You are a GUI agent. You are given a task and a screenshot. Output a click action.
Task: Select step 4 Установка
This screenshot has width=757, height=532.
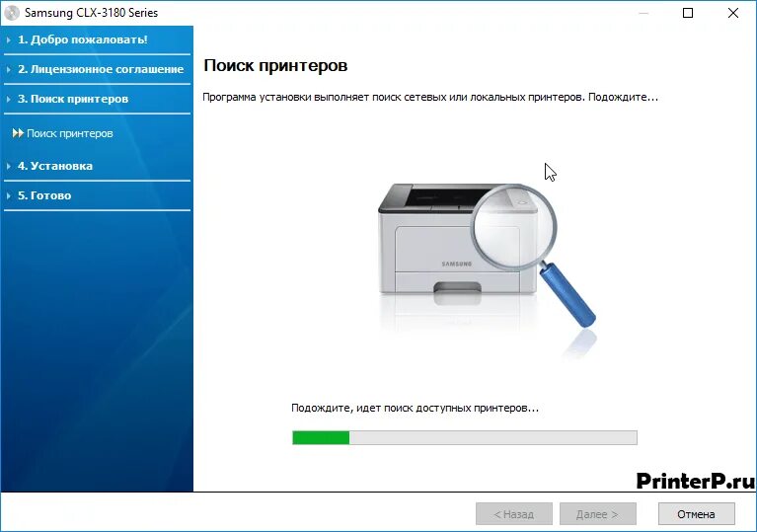(x=55, y=166)
